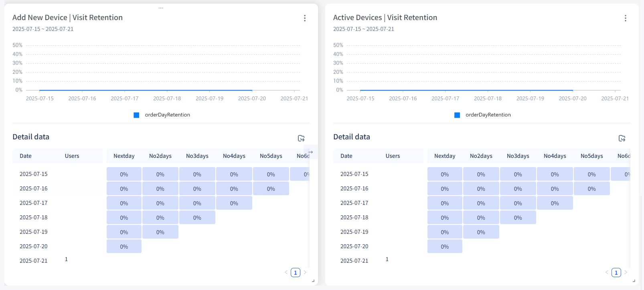The image size is (644, 290).
Task: Click resize handle of Add New Device panel
Action: (313, 281)
